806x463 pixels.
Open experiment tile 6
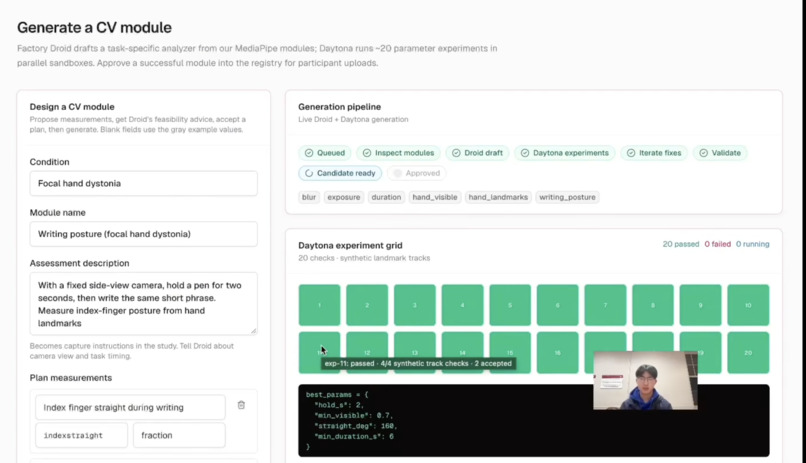point(558,305)
